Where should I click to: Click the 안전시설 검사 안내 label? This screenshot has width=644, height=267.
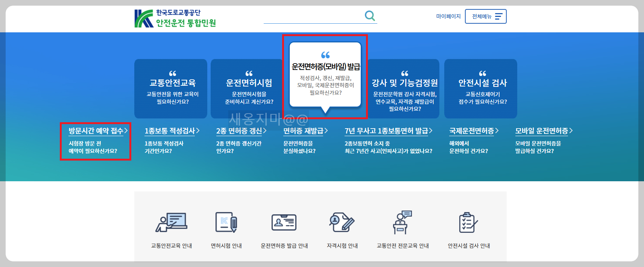[x=468, y=246]
